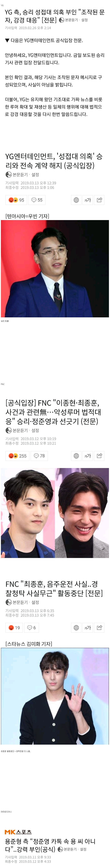The width and height of the screenshot is (110, 868).
Task: Open the 55 comments bubble
Action: pos(37,200)
